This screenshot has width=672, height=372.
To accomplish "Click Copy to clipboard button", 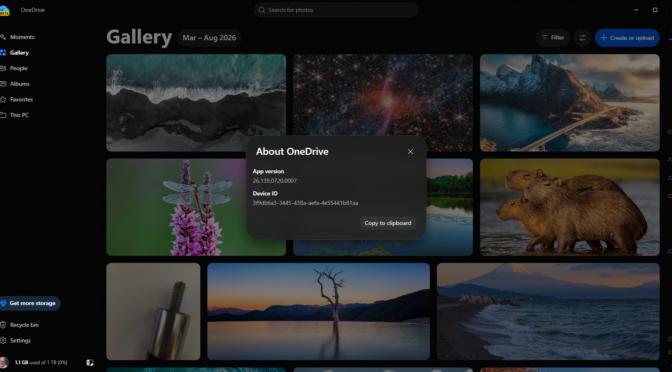I will pos(388,223).
